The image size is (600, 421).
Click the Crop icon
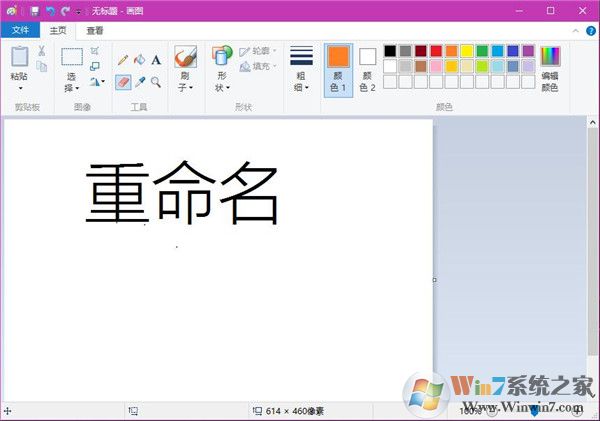click(x=95, y=51)
